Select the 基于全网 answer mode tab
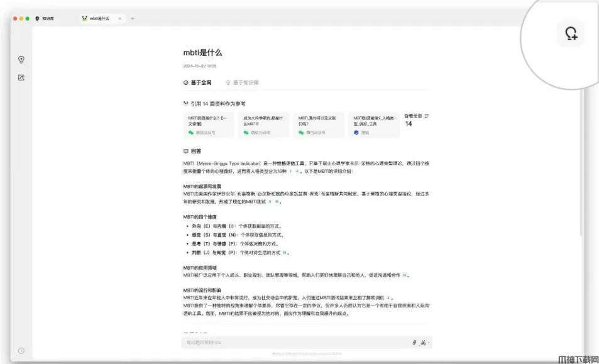This screenshot has height=364, width=599. [x=197, y=82]
